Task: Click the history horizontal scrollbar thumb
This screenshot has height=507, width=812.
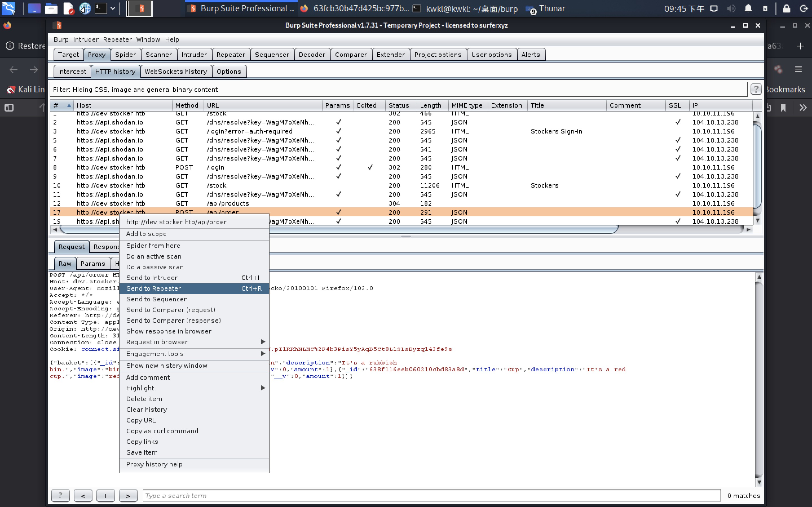Action: click(x=436, y=230)
